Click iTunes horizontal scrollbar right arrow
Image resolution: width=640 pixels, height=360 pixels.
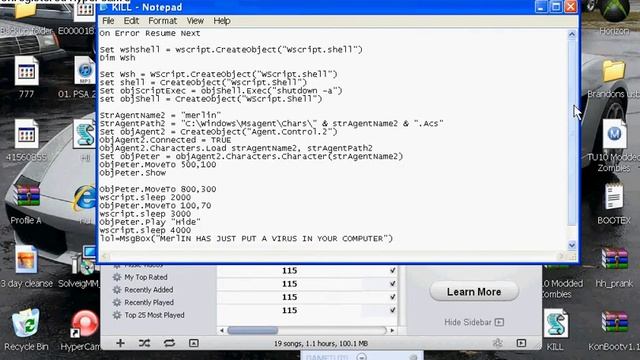(x=392, y=330)
